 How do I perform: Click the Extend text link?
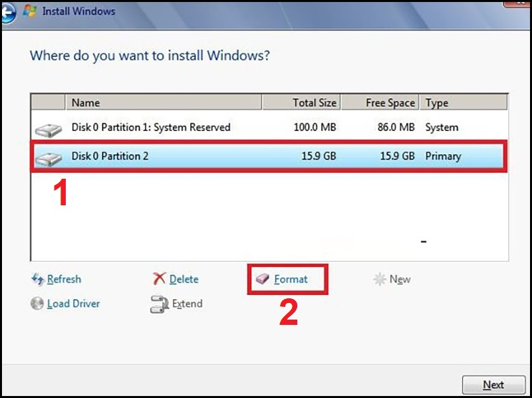pos(187,304)
